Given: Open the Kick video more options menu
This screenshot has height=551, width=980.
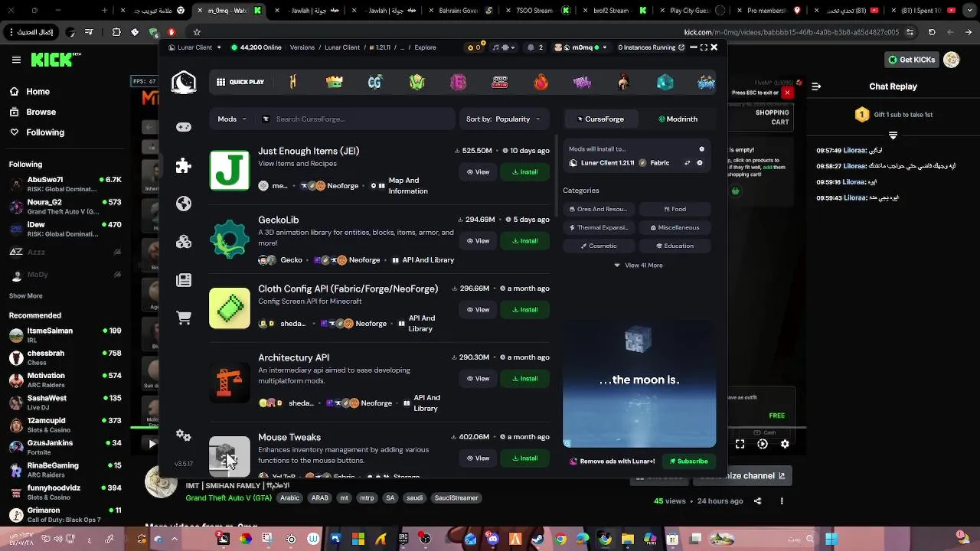Looking at the screenshot, I should [x=782, y=500].
